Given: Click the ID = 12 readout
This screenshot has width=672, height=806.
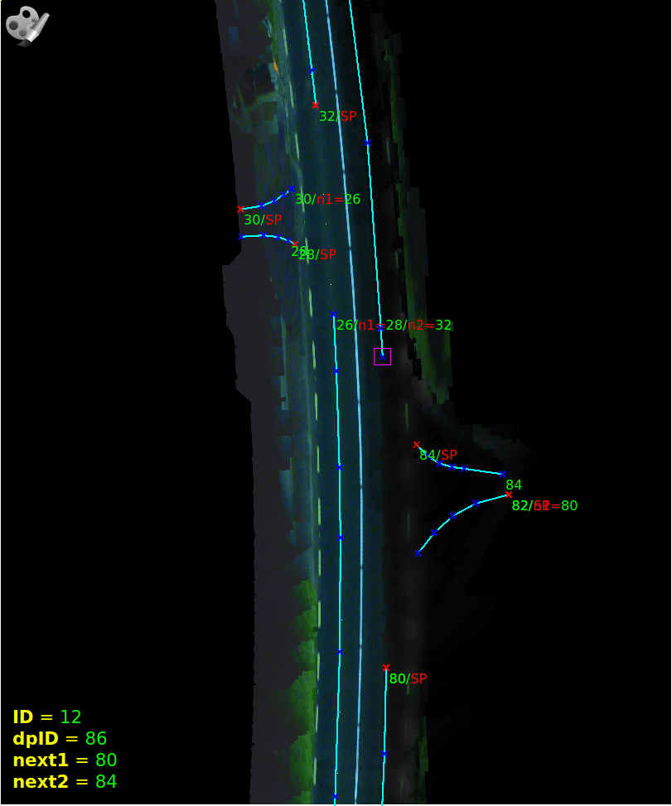Looking at the screenshot, I should pos(47,717).
